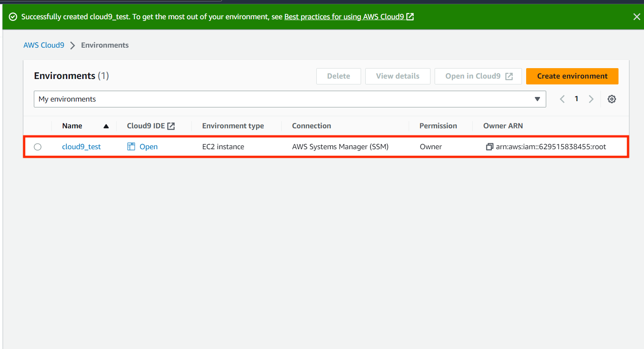
Task: Click the Connection column header
Action: [311, 126]
